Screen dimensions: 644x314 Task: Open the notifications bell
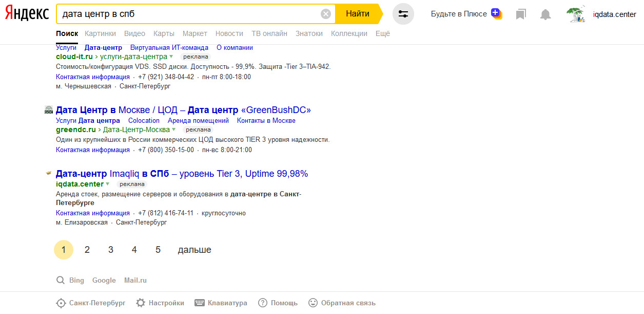(545, 14)
